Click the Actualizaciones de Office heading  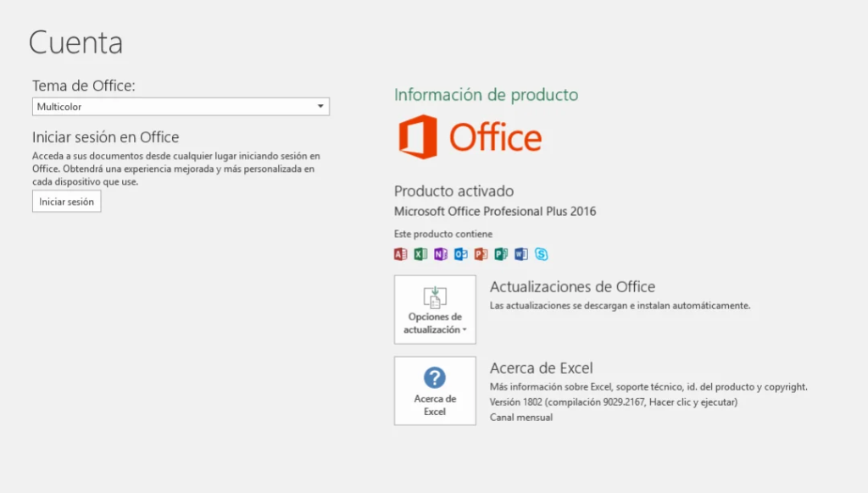572,286
